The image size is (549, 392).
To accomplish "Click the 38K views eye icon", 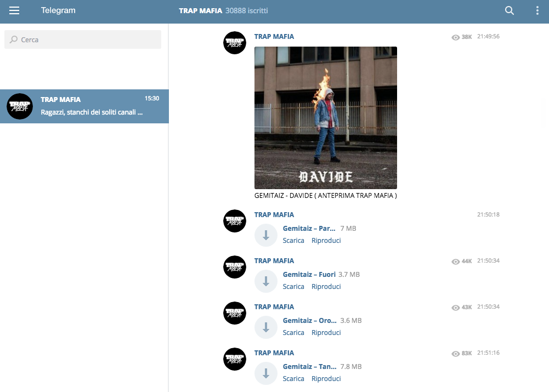I will (x=456, y=37).
